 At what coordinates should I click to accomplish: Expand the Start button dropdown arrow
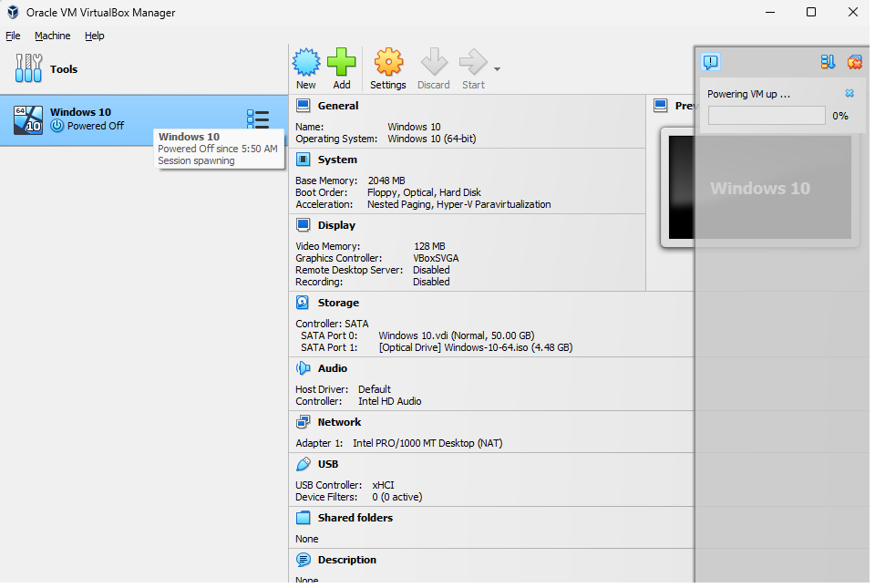498,69
